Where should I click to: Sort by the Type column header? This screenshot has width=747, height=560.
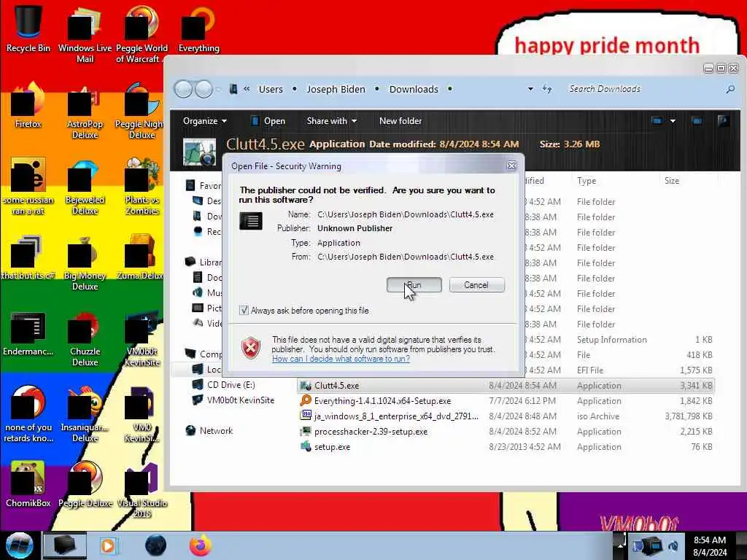click(587, 181)
